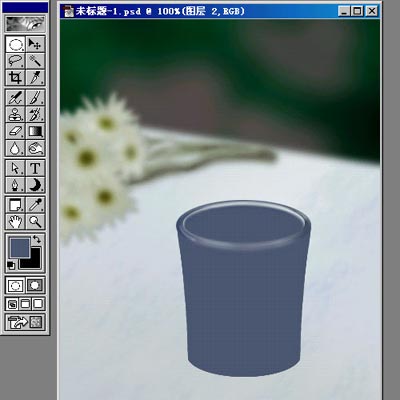Choose the Lasso tool
400x400 pixels.
point(15,61)
